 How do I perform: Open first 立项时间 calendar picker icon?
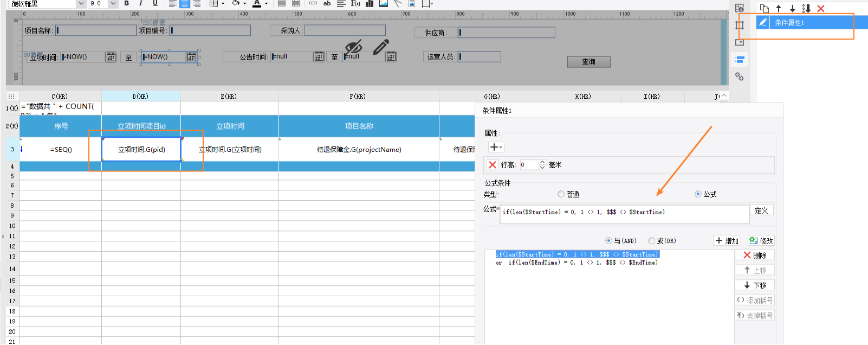coord(111,57)
